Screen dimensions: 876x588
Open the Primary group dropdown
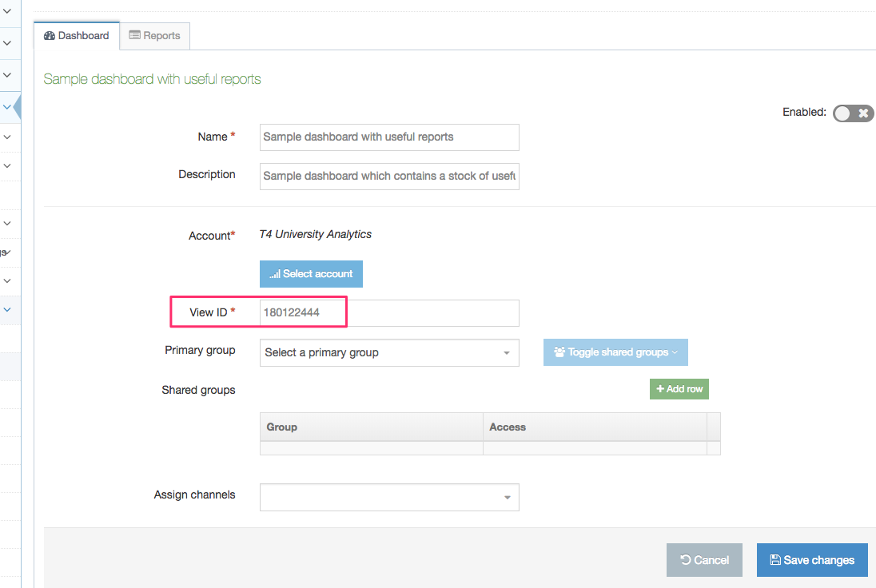pos(389,352)
